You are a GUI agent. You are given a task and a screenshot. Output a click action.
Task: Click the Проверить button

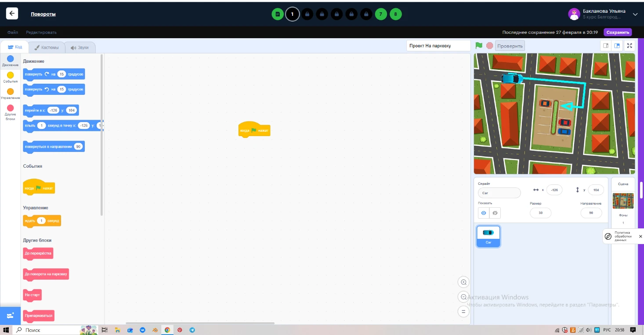(x=510, y=46)
